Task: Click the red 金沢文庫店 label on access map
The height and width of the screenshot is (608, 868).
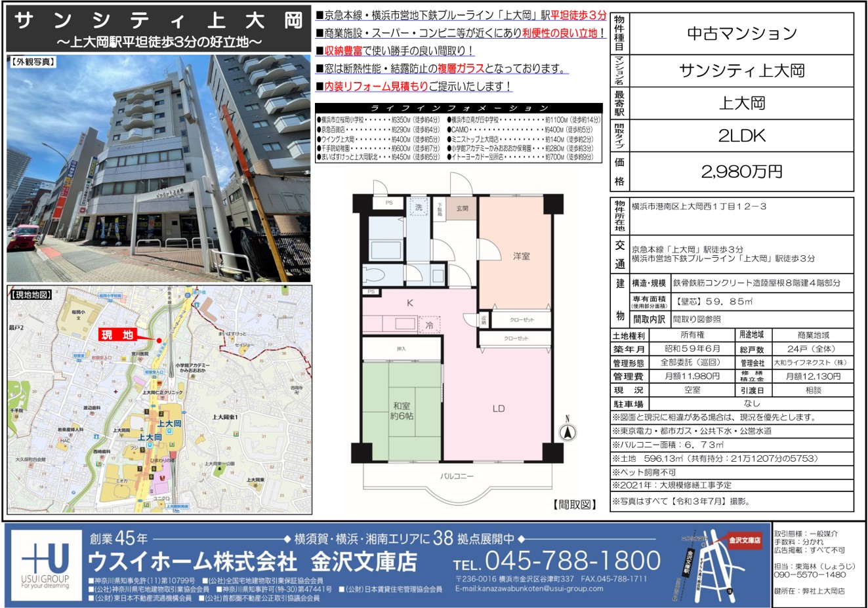Action: pyautogui.click(x=745, y=540)
